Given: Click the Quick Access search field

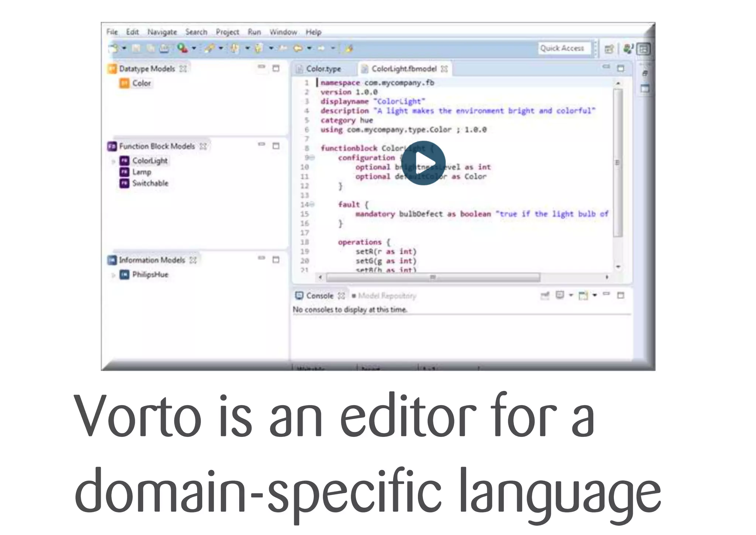Looking at the screenshot, I should pos(564,48).
